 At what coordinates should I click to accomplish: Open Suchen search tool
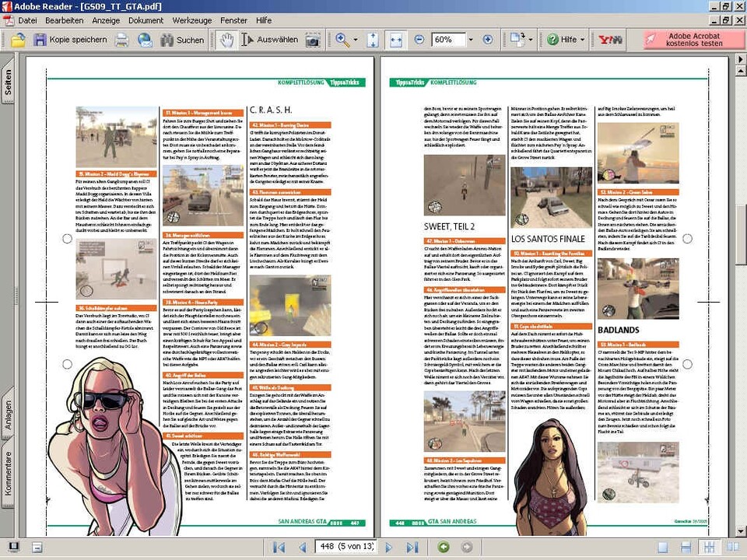point(182,40)
